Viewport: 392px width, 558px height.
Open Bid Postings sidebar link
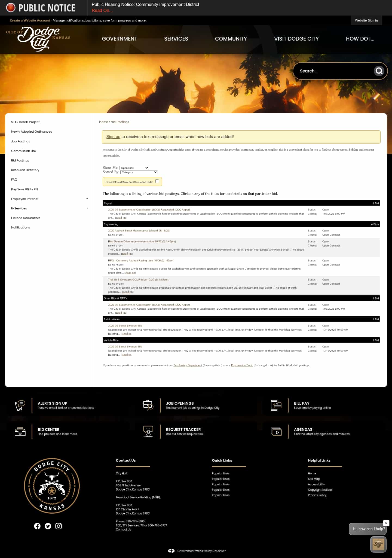20,160
